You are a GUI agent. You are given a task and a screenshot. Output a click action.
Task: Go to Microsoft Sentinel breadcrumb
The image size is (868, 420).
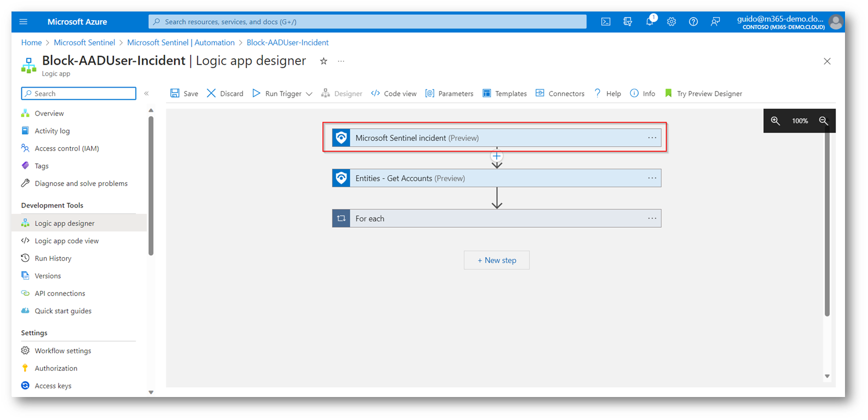84,43
